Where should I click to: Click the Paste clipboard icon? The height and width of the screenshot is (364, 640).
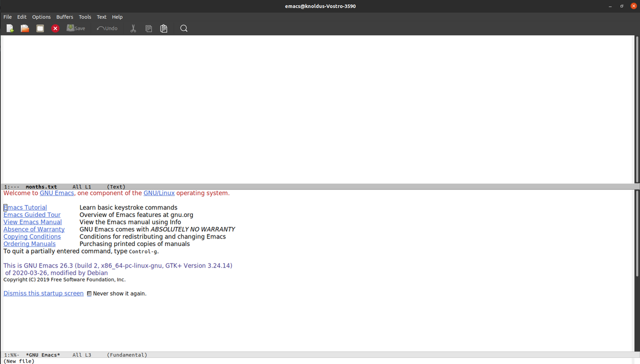pyautogui.click(x=163, y=28)
